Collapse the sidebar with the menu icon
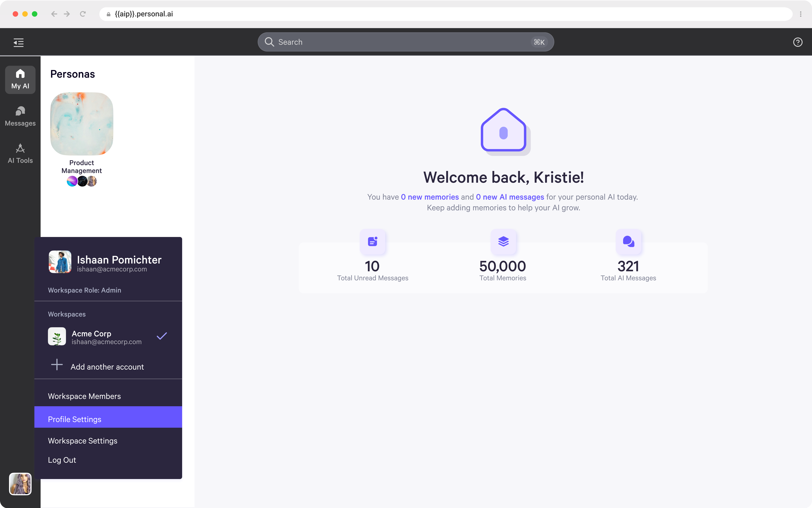This screenshot has width=812, height=508. [x=18, y=42]
